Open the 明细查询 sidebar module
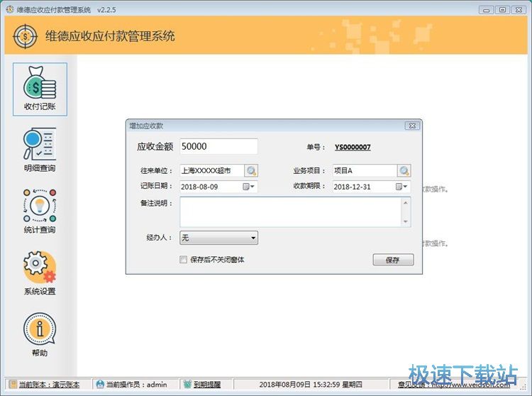 coord(40,150)
